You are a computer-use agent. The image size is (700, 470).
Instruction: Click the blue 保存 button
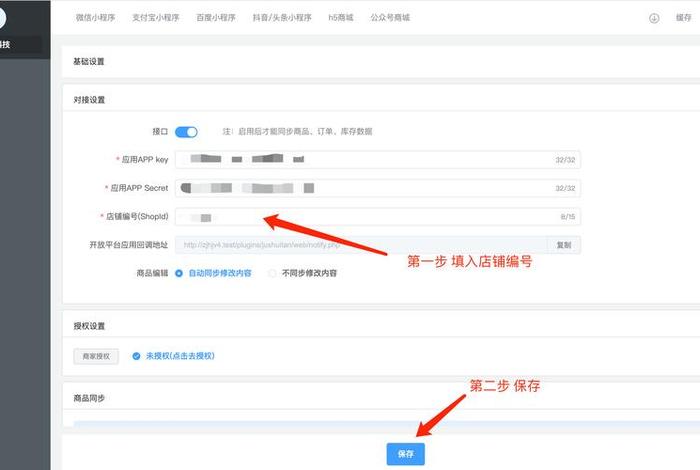(405, 454)
